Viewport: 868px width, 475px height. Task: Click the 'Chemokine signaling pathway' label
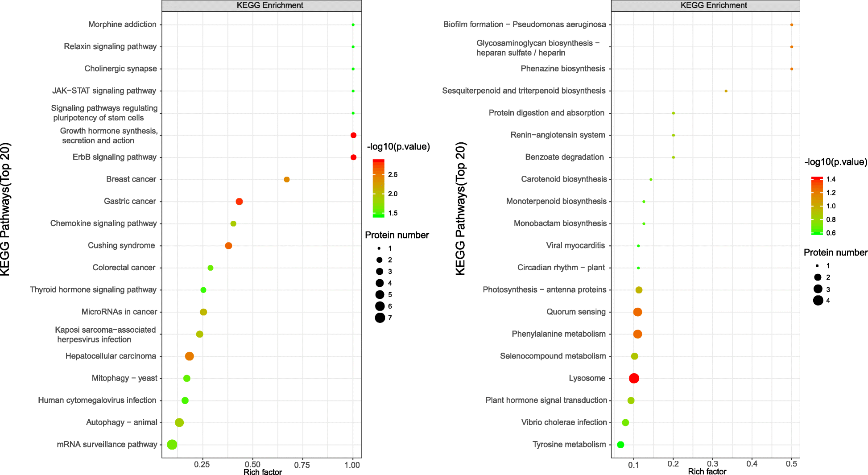click(103, 223)
